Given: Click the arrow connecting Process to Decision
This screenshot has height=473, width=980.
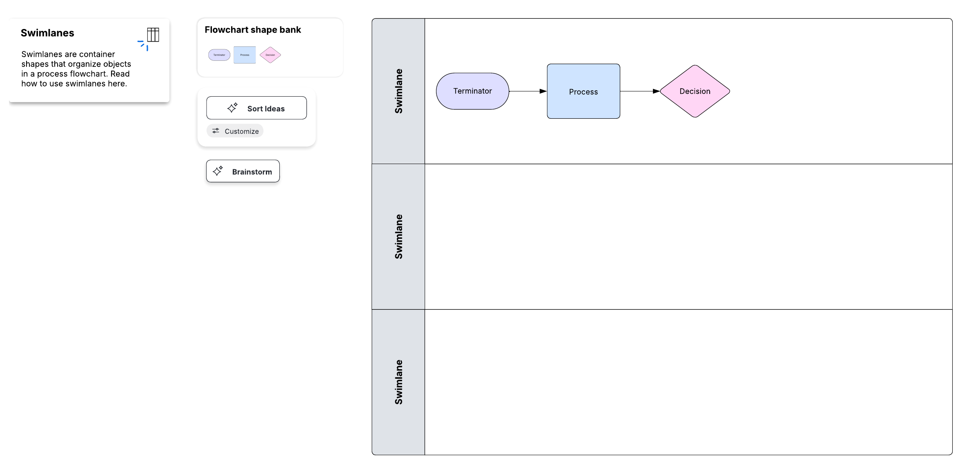Looking at the screenshot, I should [x=639, y=91].
